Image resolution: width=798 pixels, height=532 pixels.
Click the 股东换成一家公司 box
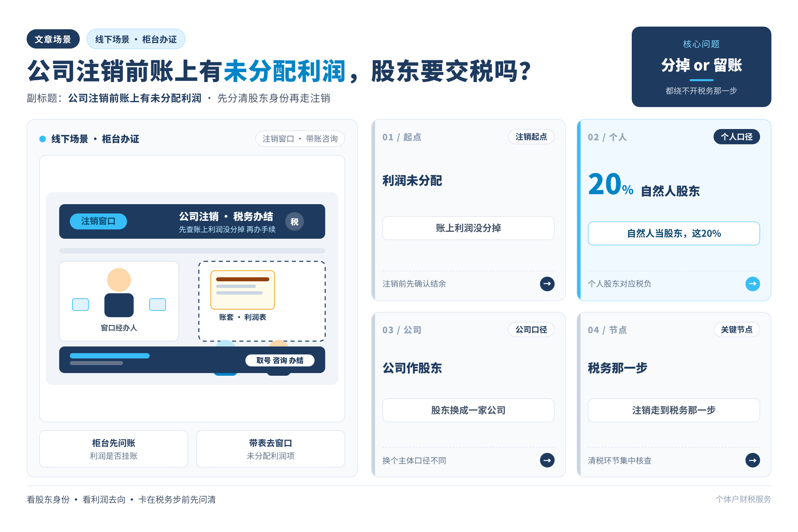click(468, 410)
